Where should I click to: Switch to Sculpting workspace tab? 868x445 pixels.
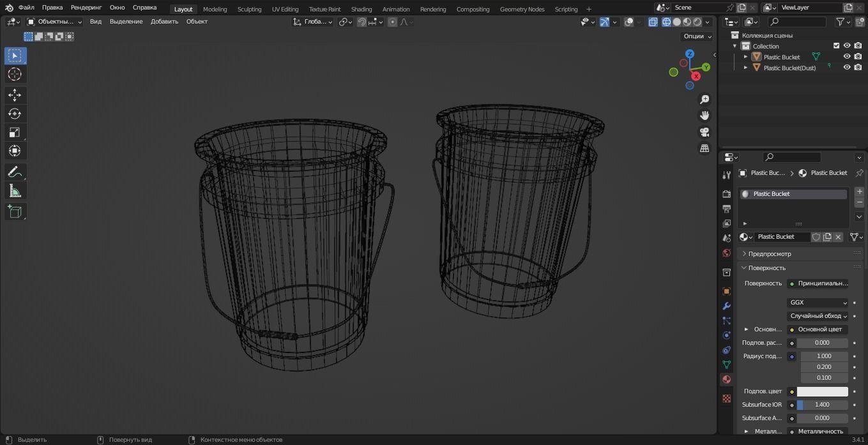(x=249, y=9)
